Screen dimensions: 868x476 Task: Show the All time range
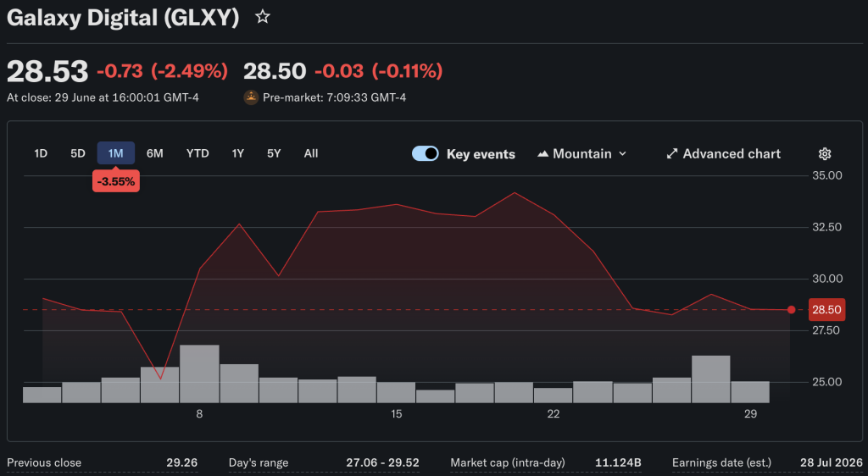[310, 153]
